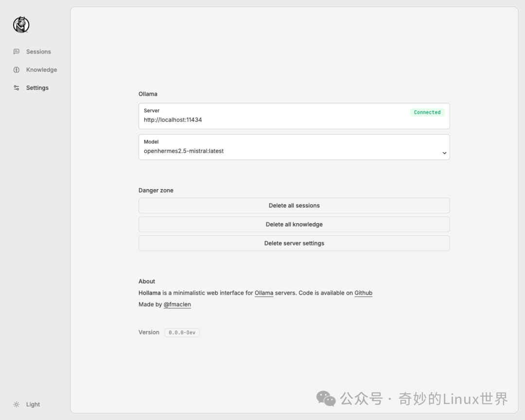Click the Sessions chat bubble icon
The width and height of the screenshot is (525, 420).
(x=17, y=52)
